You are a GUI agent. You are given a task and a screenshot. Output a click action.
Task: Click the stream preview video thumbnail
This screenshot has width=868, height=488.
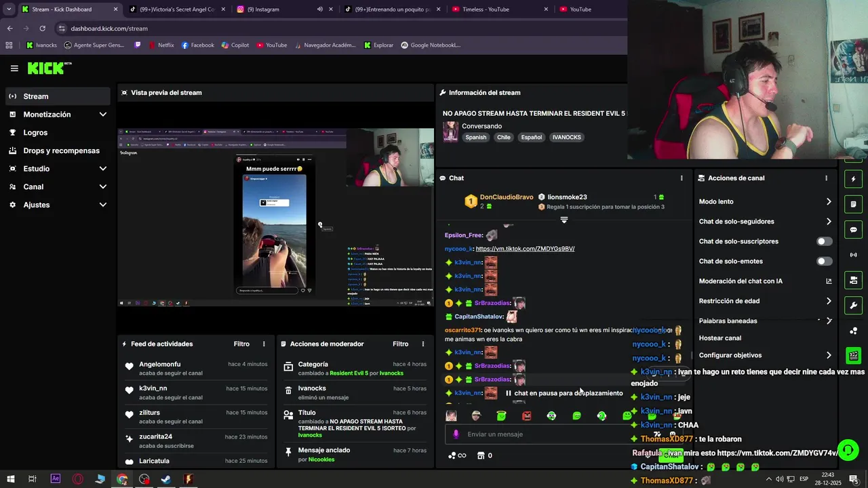coord(275,218)
